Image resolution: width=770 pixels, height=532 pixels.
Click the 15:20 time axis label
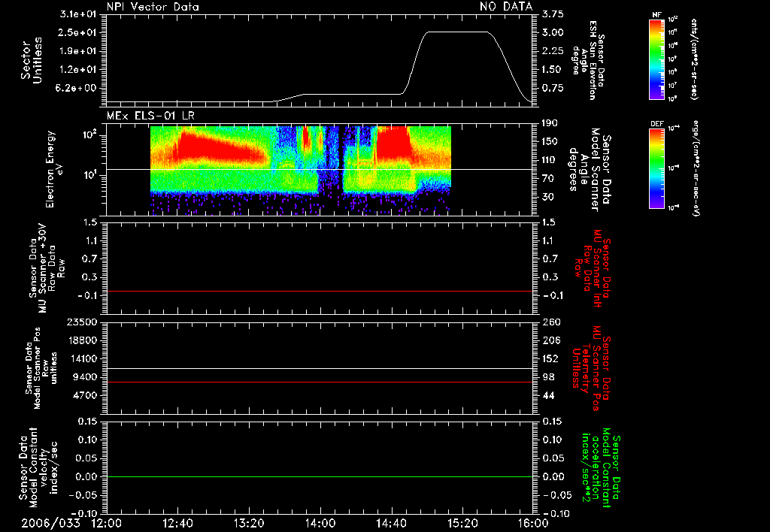462,523
